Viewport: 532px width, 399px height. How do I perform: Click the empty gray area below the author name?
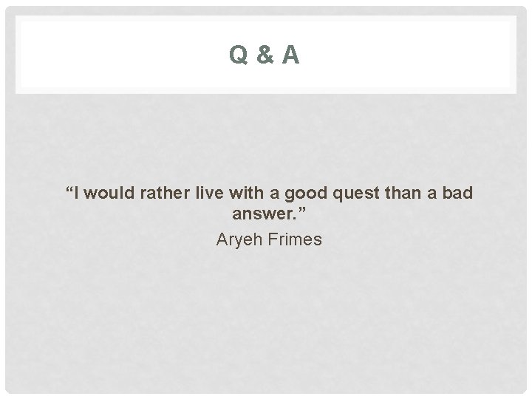point(266,318)
